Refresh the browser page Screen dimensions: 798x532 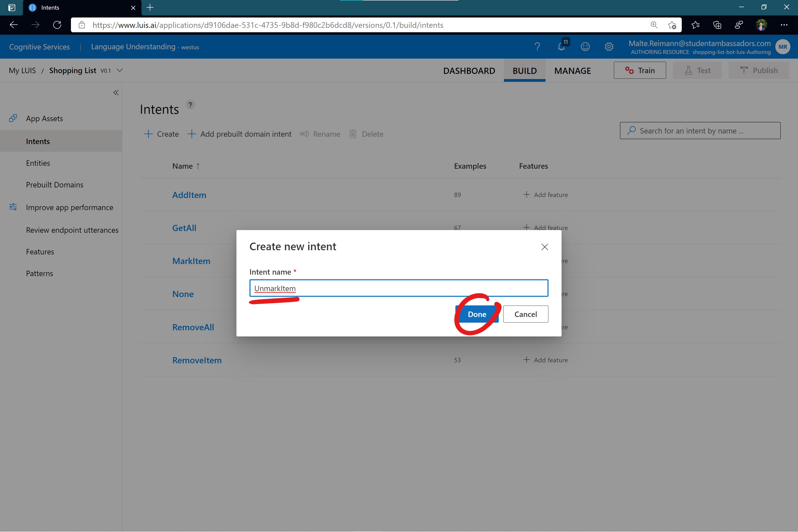click(x=57, y=25)
